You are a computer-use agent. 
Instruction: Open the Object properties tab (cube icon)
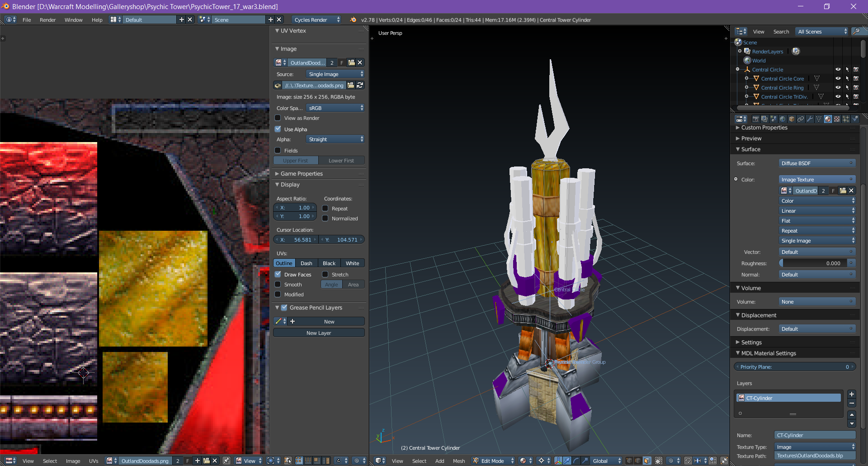[x=792, y=119]
